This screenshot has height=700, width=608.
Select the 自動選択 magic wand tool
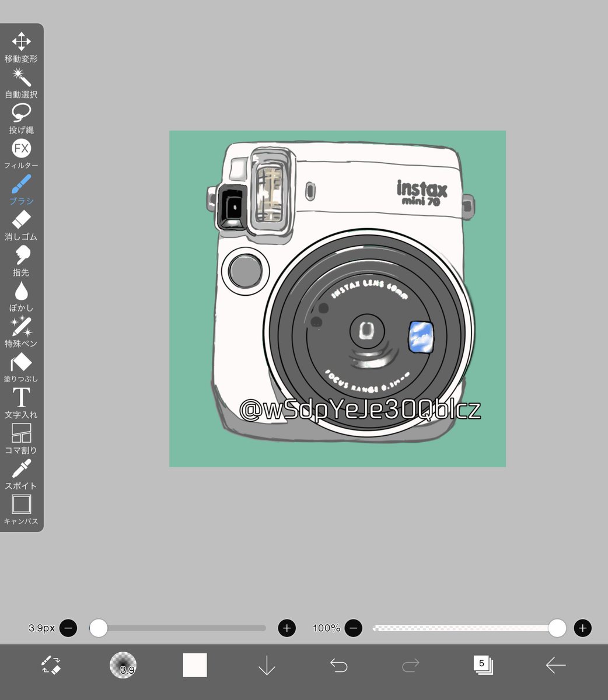pyautogui.click(x=22, y=83)
